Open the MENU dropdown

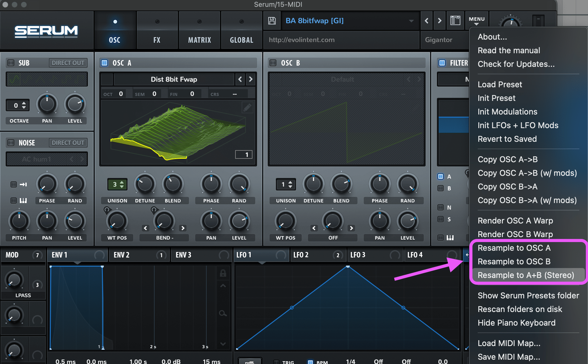coord(477,21)
